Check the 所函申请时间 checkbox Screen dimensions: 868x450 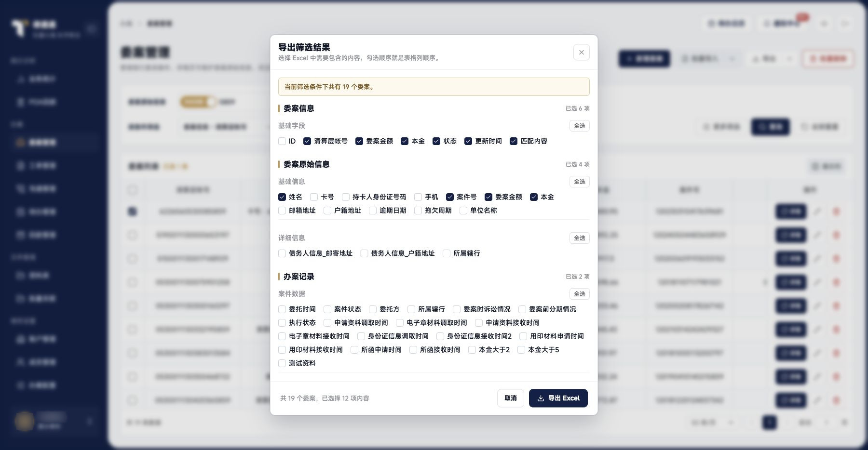click(x=354, y=350)
